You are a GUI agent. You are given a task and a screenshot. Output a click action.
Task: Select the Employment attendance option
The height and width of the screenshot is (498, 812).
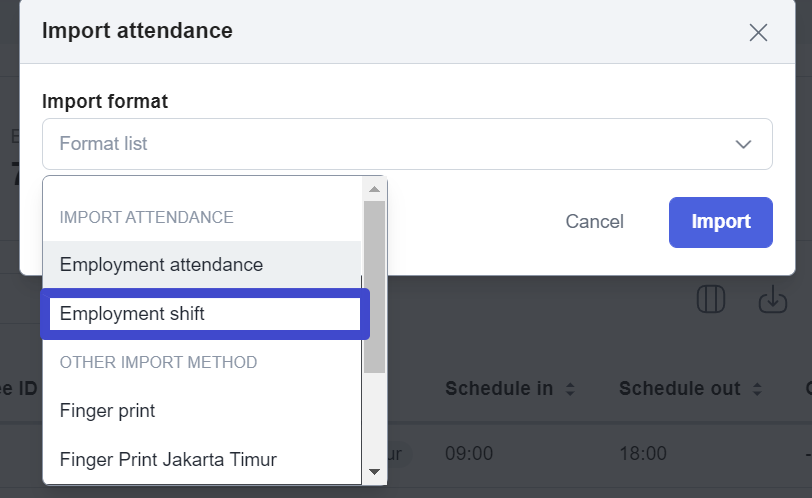pyautogui.click(x=202, y=265)
